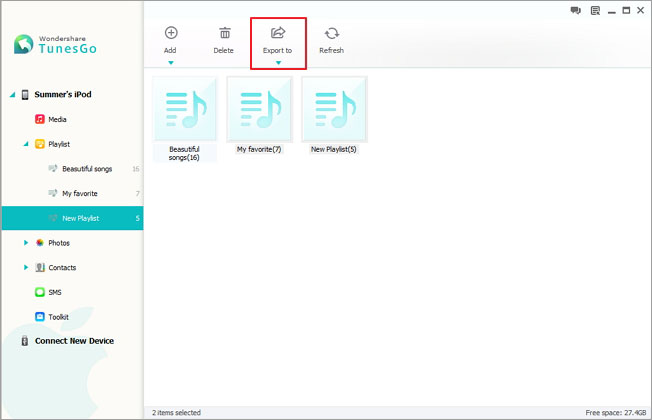Click the New Playlist(5) label
The width and height of the screenshot is (652, 420).
tap(334, 149)
